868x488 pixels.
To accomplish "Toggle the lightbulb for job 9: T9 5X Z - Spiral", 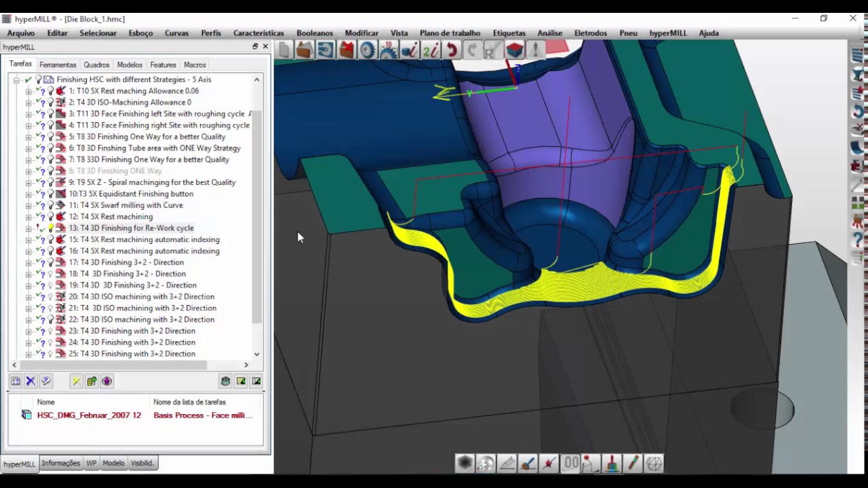I will click(x=50, y=182).
